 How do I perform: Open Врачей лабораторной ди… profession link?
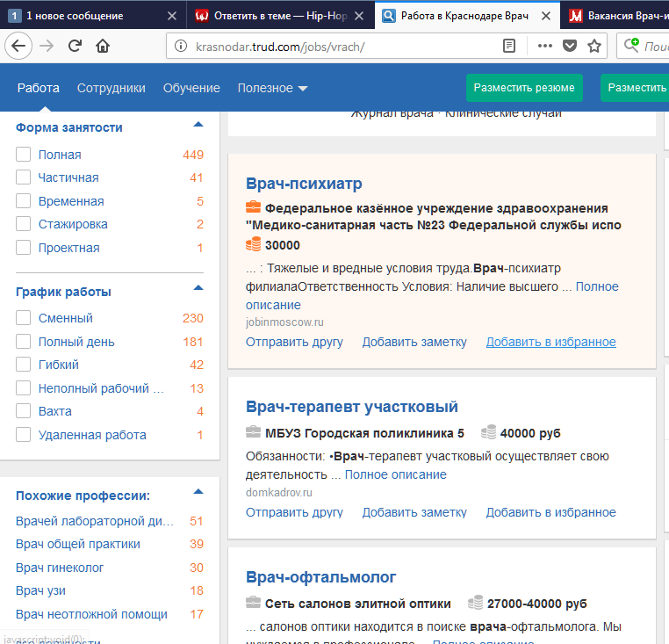pyautogui.click(x=94, y=521)
